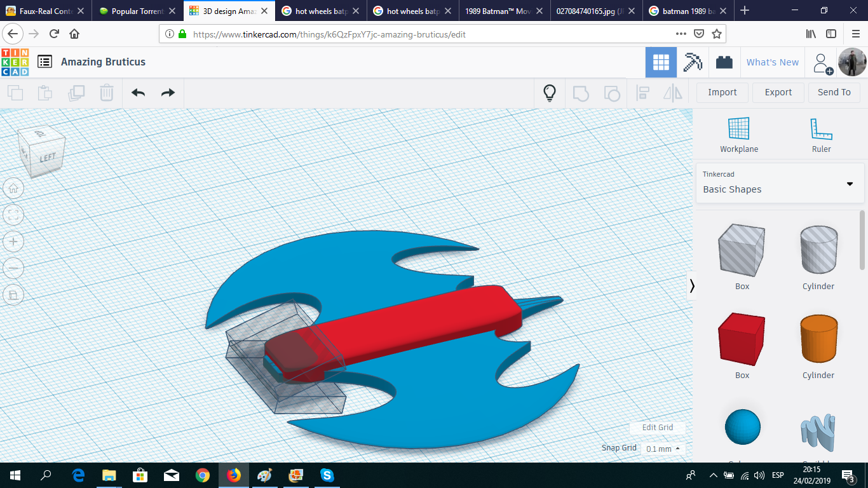Collapse the shapes panel arrow

(x=692, y=286)
